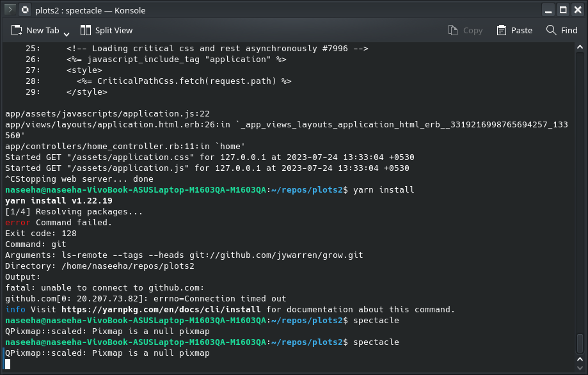Click the grayed-out Copy icon
588x375 pixels.
[x=452, y=30]
